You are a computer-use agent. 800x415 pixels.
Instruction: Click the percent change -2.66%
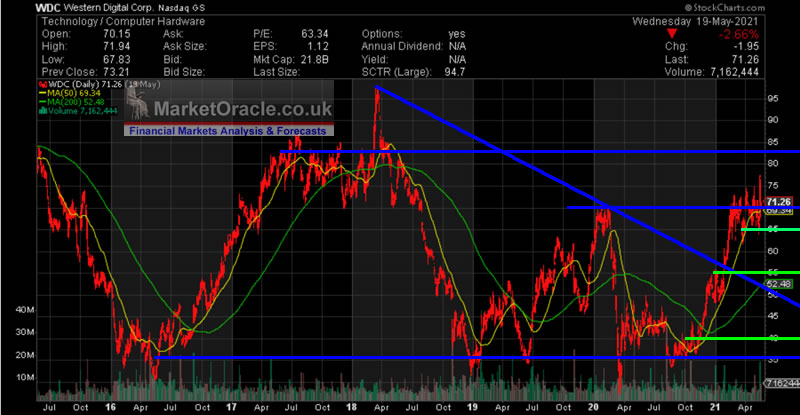738,34
